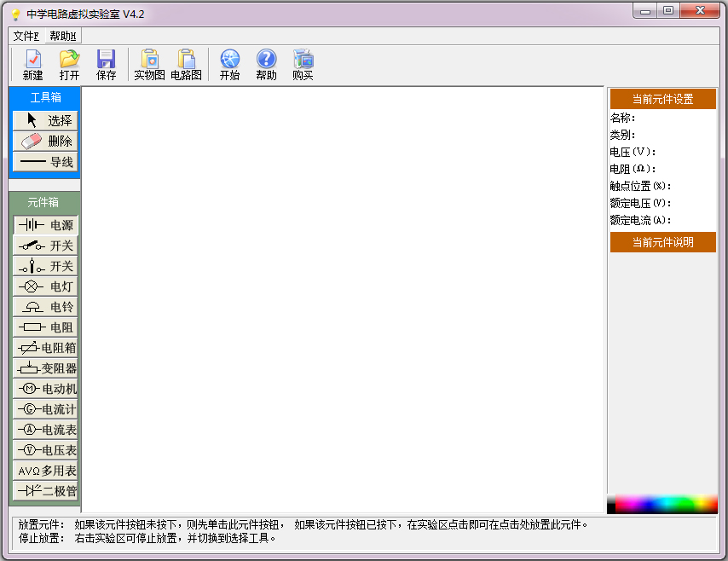
Task: Choose the 电源 power source component
Action: 45,225
